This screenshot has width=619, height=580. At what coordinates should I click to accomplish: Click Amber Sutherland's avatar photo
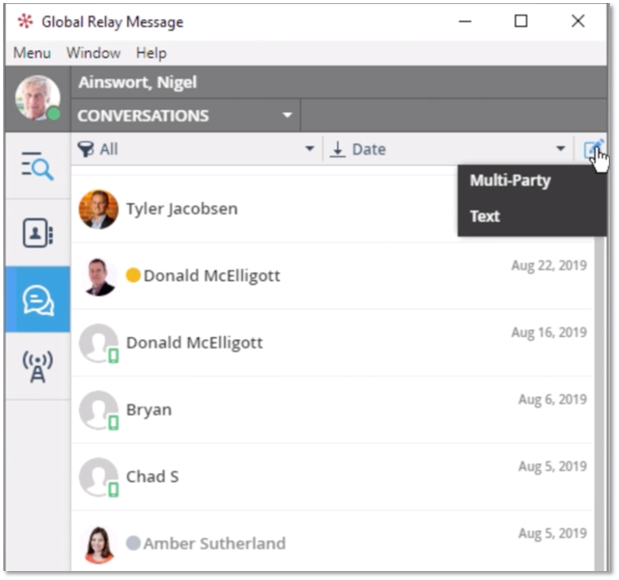[99, 544]
